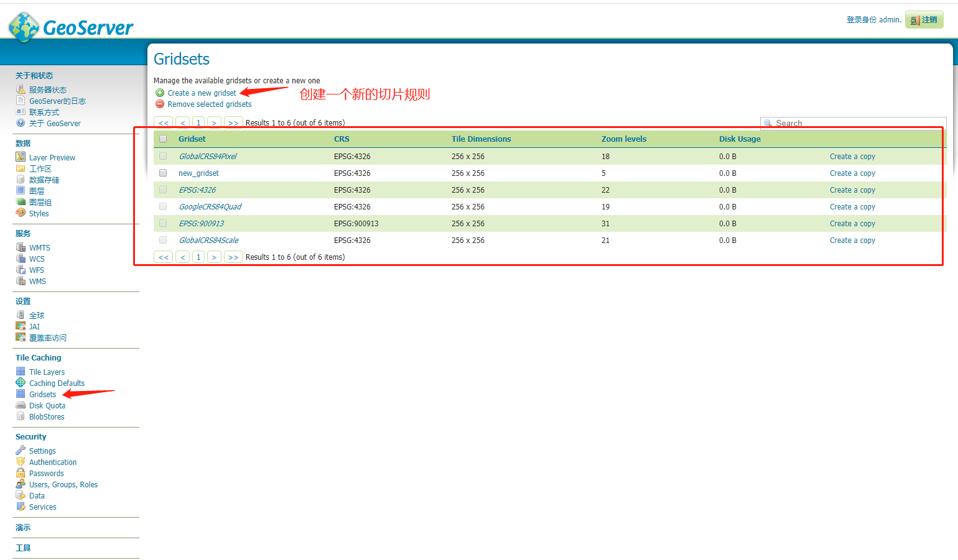Click the WMS service icon

coord(21,281)
